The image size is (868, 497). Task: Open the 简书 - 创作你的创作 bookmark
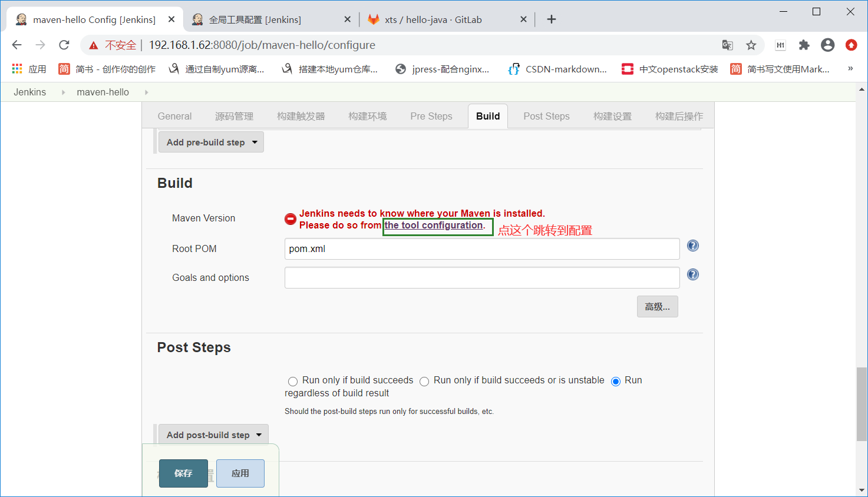107,69
